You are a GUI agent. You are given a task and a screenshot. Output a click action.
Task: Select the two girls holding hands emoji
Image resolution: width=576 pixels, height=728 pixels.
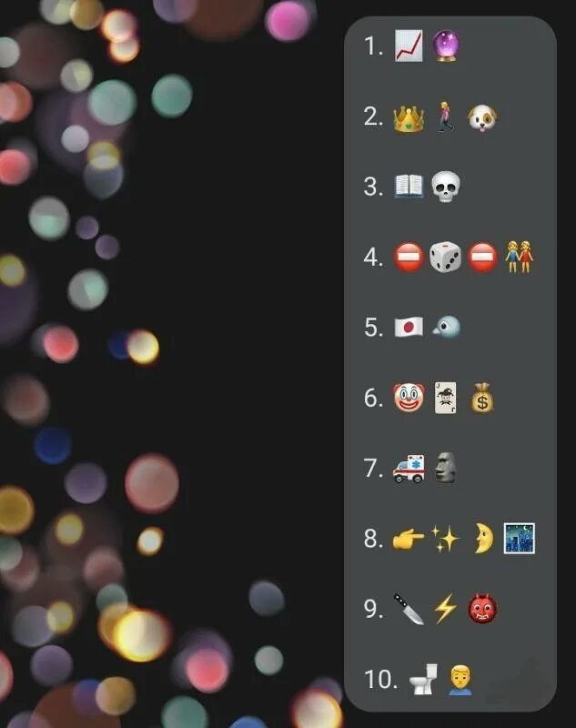click(x=520, y=257)
